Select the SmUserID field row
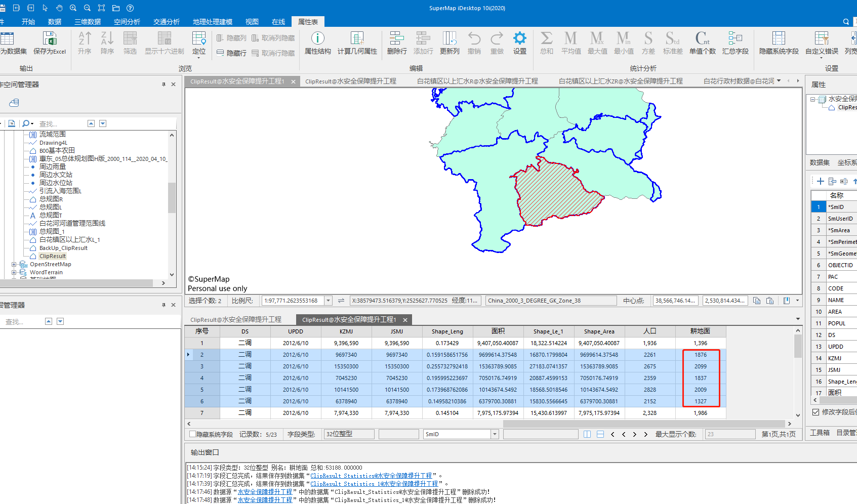Viewport: 857px width, 504px height. coord(840,219)
